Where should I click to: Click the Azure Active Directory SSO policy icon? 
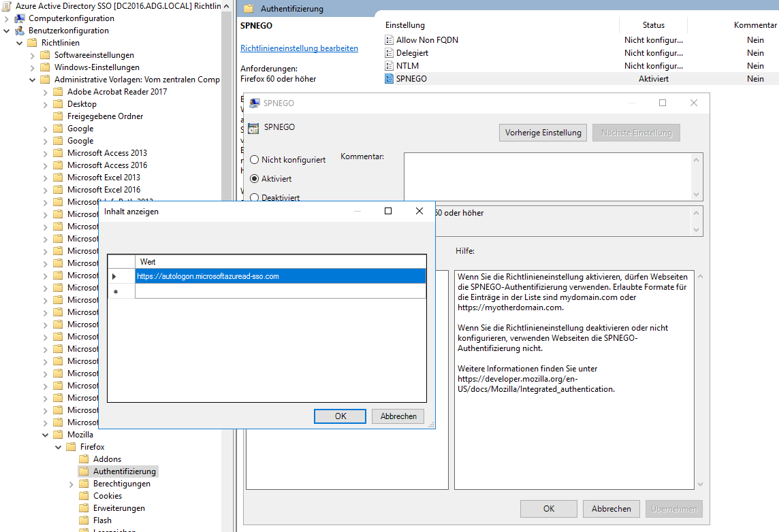coord(7,6)
